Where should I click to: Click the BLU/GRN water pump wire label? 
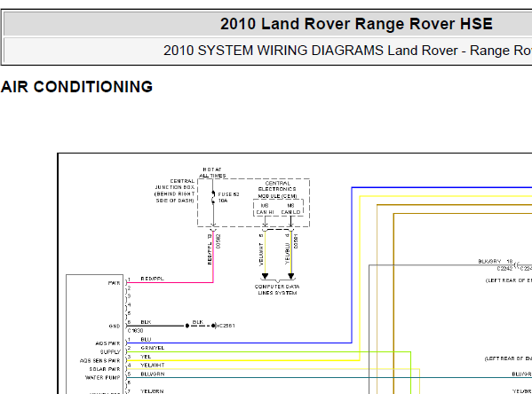153,374
